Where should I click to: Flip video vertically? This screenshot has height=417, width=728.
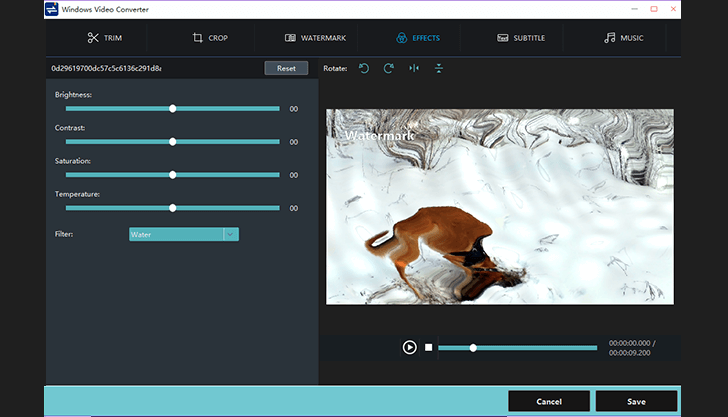tap(439, 69)
